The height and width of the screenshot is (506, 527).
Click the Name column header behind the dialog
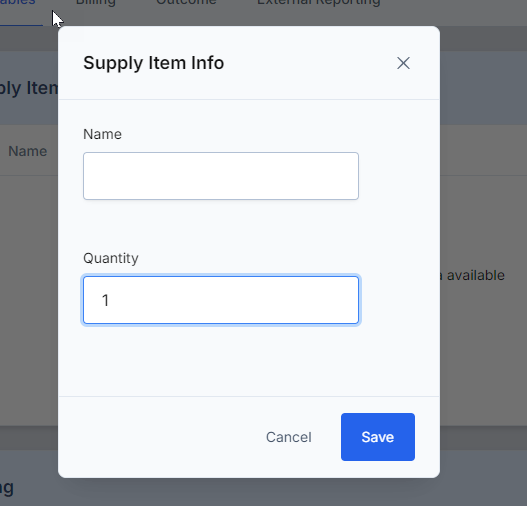click(x=28, y=151)
